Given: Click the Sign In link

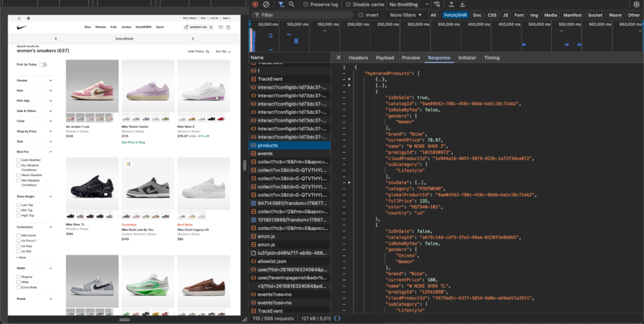Looking at the screenshot, I should click(226, 18).
